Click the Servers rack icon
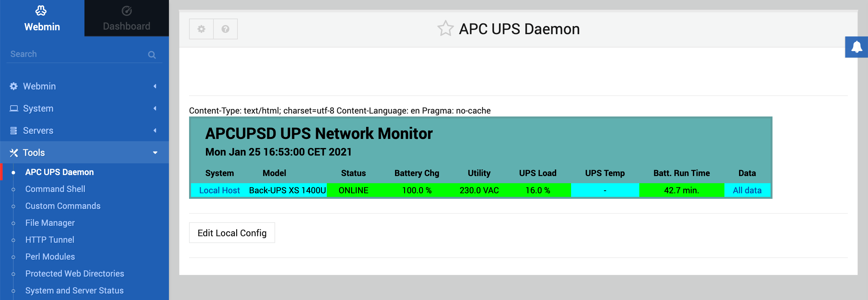868x300 pixels. 13,130
